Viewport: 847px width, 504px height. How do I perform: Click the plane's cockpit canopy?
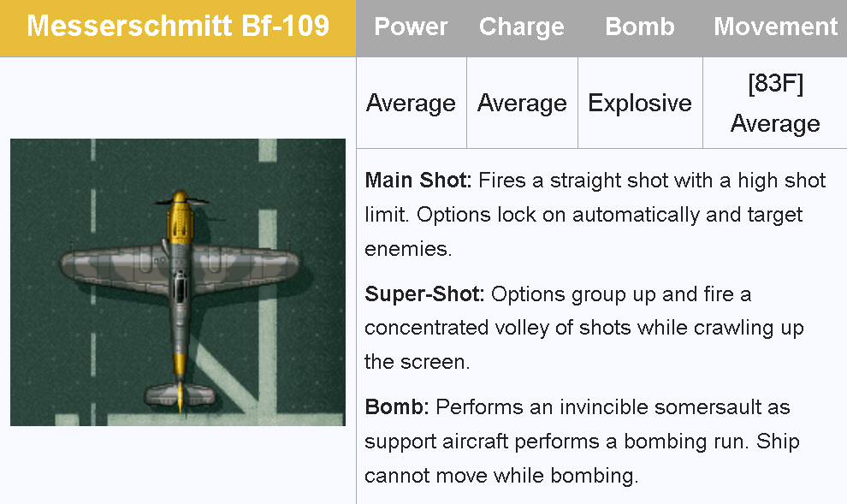pyautogui.click(x=180, y=287)
